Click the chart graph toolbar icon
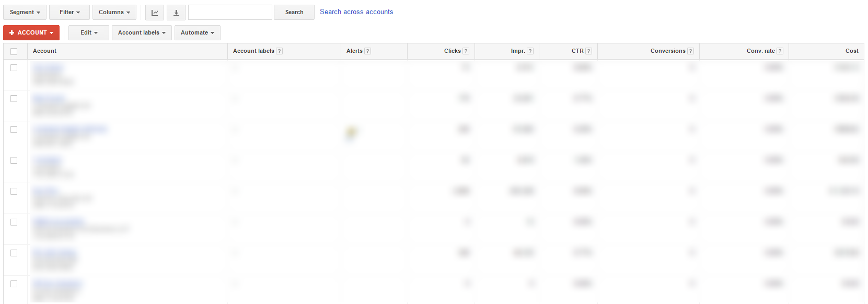Screen dimensions: 868x304 (x=155, y=13)
